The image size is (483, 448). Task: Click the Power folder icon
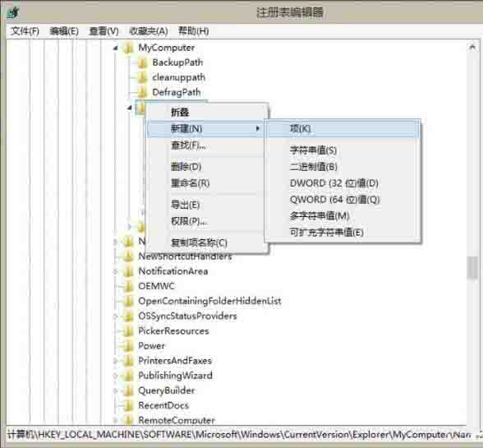click(128, 346)
